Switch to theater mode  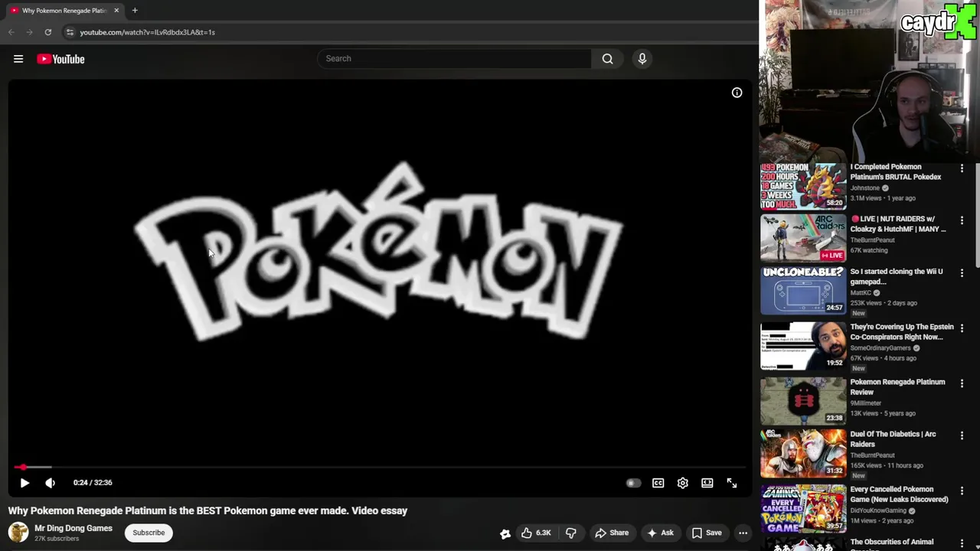[x=707, y=483]
